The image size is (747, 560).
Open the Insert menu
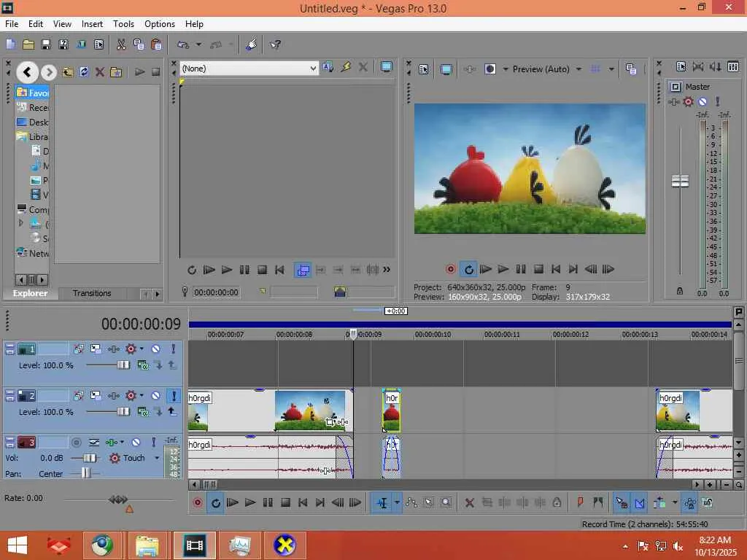tap(92, 24)
